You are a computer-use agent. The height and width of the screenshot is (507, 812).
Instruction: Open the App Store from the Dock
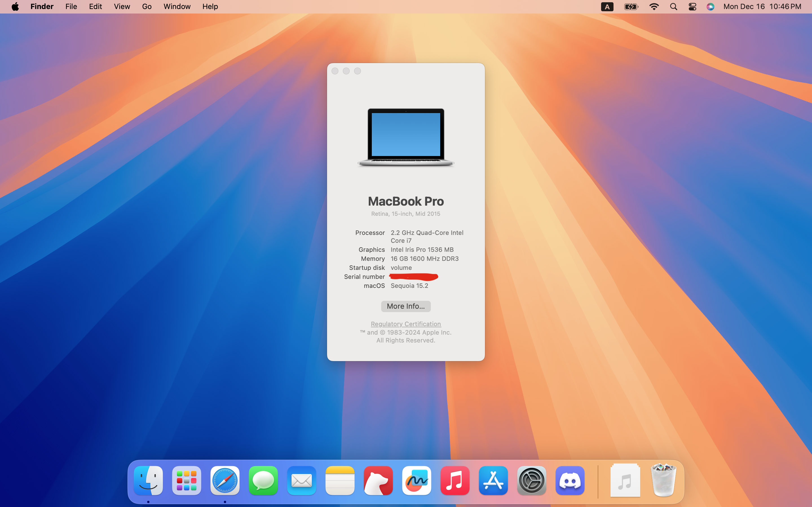pyautogui.click(x=493, y=480)
